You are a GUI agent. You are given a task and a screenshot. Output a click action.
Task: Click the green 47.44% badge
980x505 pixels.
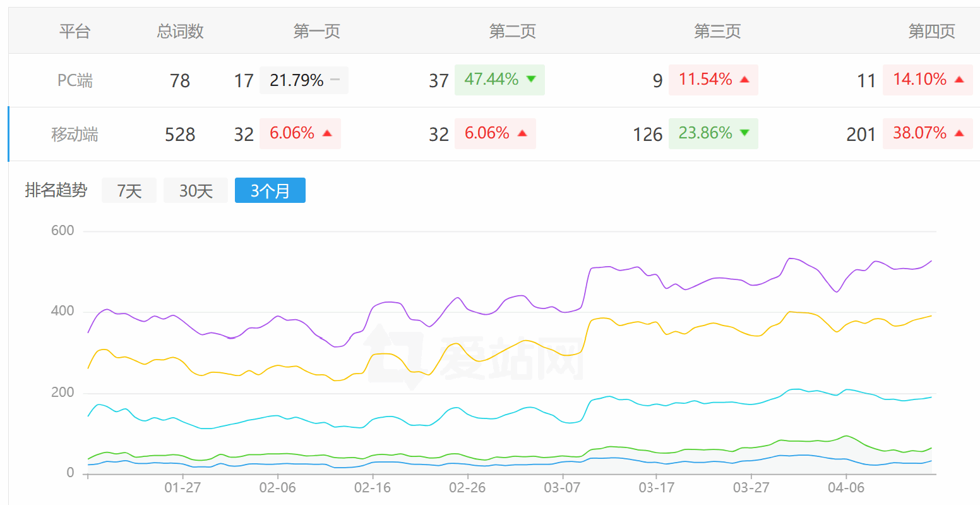[x=499, y=80]
